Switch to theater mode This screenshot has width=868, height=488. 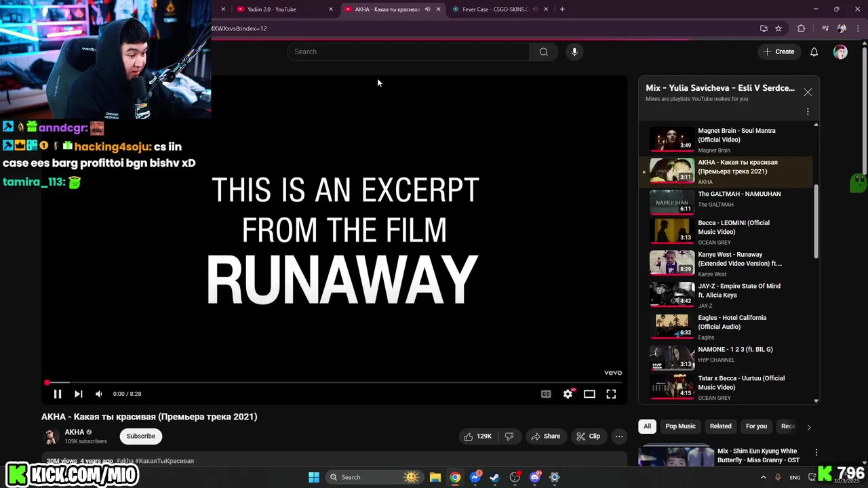pyautogui.click(x=589, y=394)
